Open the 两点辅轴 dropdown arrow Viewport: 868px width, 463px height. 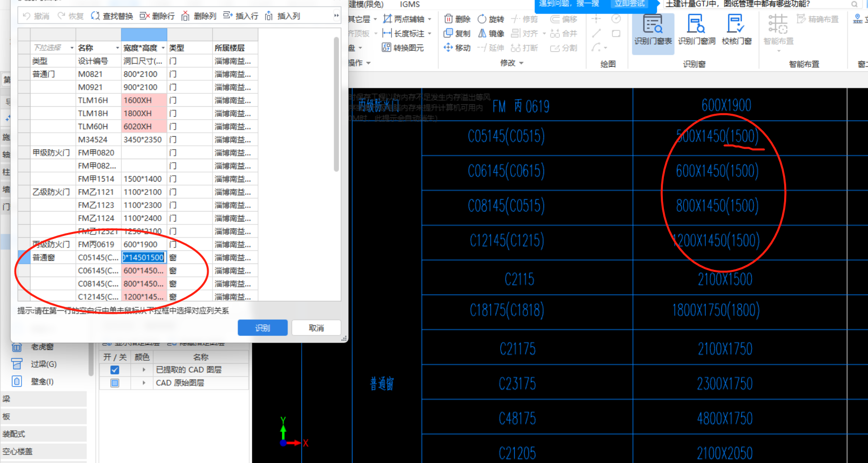429,19
